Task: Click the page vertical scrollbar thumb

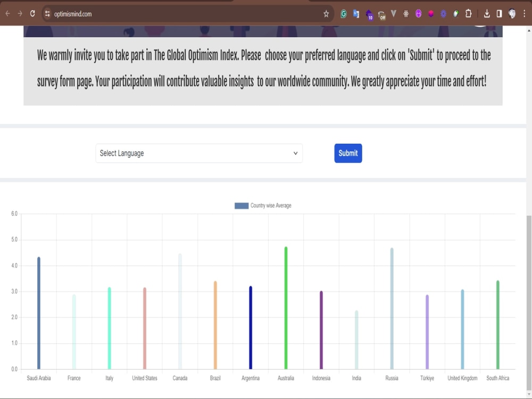Action: point(529,303)
